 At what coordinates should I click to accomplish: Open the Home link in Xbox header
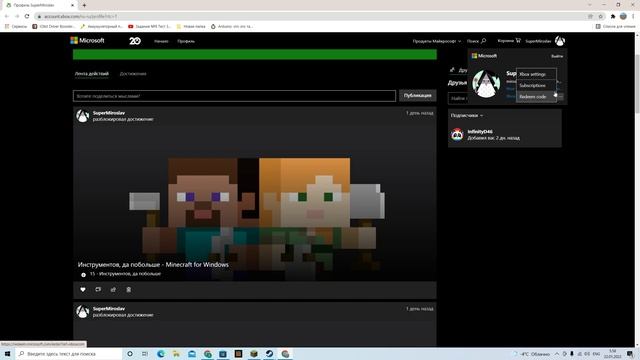[161, 41]
